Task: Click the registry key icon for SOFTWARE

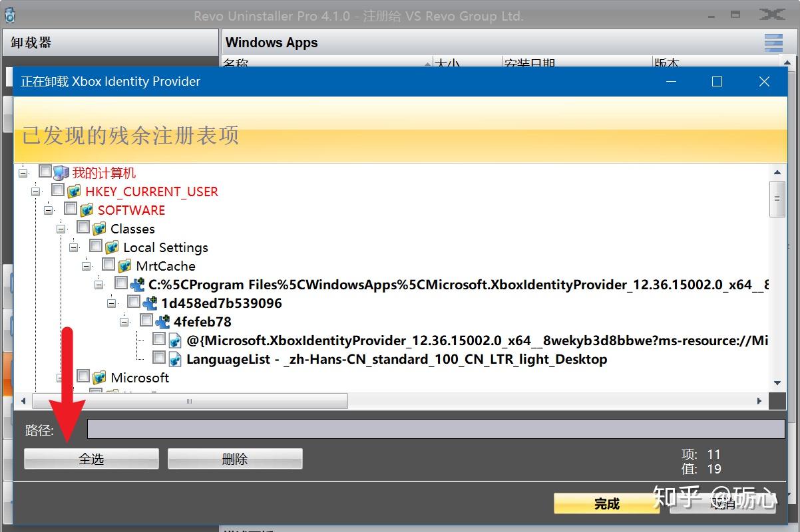Action: click(87, 210)
